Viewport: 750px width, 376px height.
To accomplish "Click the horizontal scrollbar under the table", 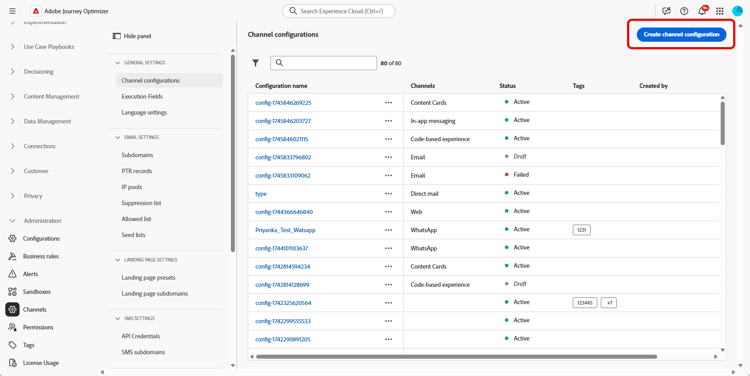I will pyautogui.click(x=457, y=356).
